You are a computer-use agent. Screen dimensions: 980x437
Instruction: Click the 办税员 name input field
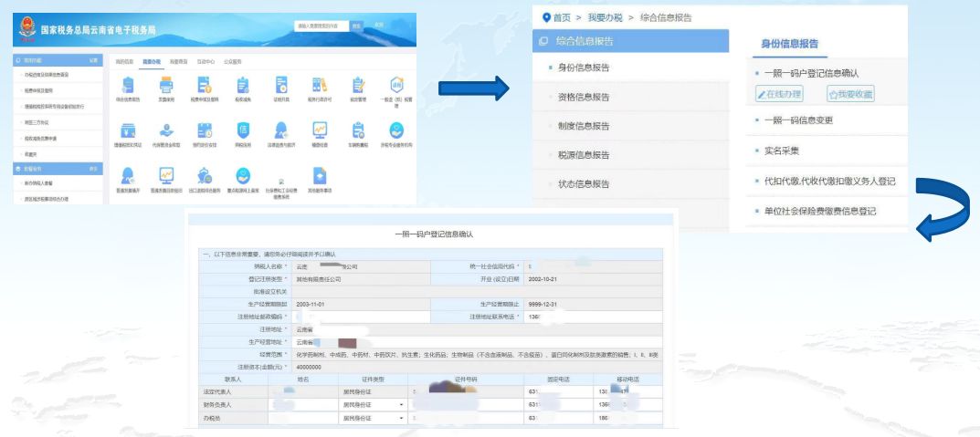tap(303, 418)
